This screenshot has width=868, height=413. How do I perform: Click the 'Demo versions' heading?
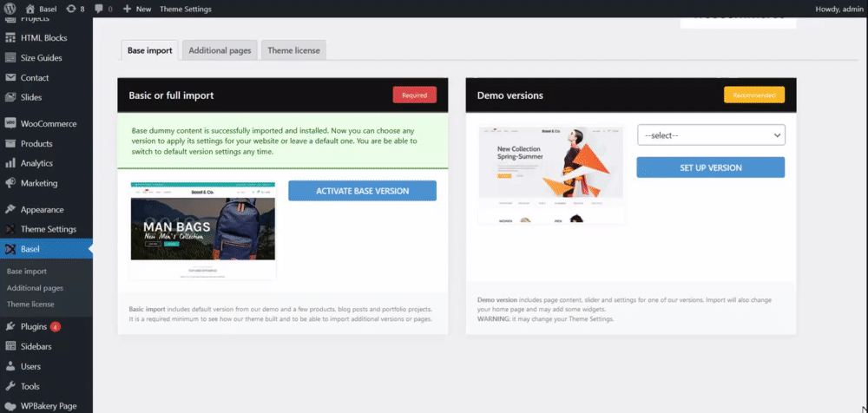pos(510,95)
